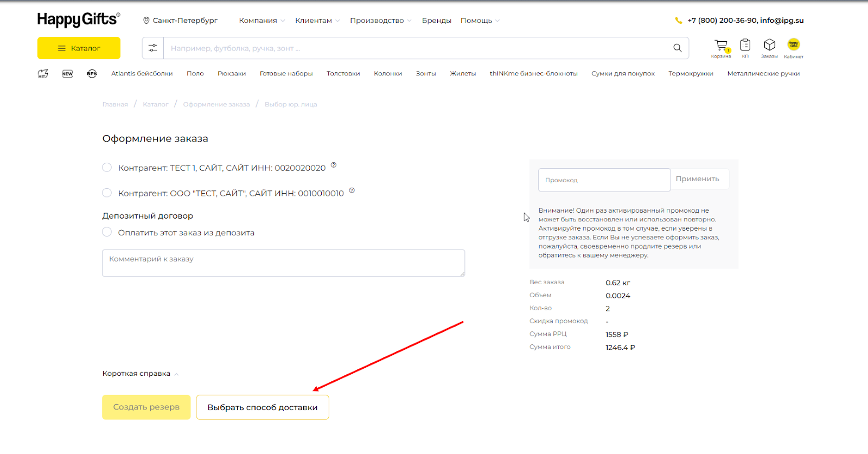
Task: Open the Бренды menu item
Action: (436, 21)
